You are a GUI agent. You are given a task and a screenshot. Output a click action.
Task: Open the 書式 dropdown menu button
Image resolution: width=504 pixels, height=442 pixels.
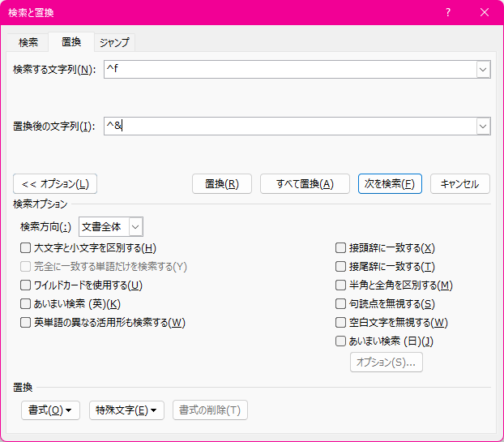click(50, 410)
